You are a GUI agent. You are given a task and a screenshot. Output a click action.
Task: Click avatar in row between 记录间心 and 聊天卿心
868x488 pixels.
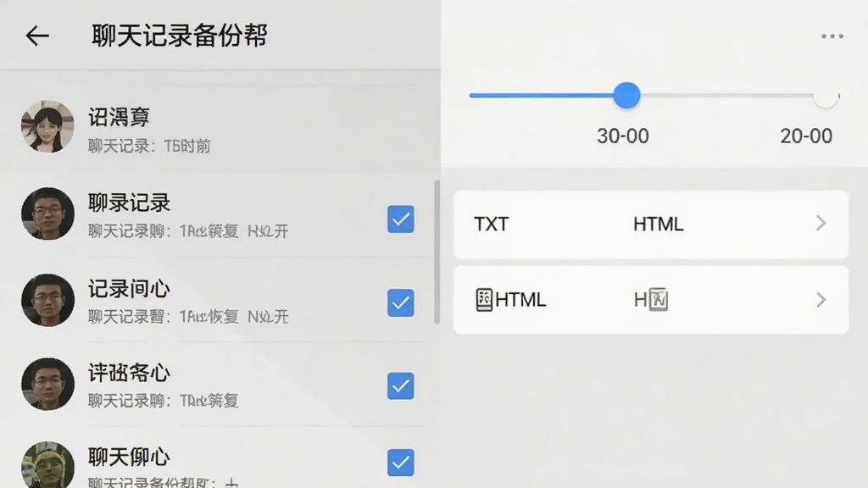[x=47, y=384]
